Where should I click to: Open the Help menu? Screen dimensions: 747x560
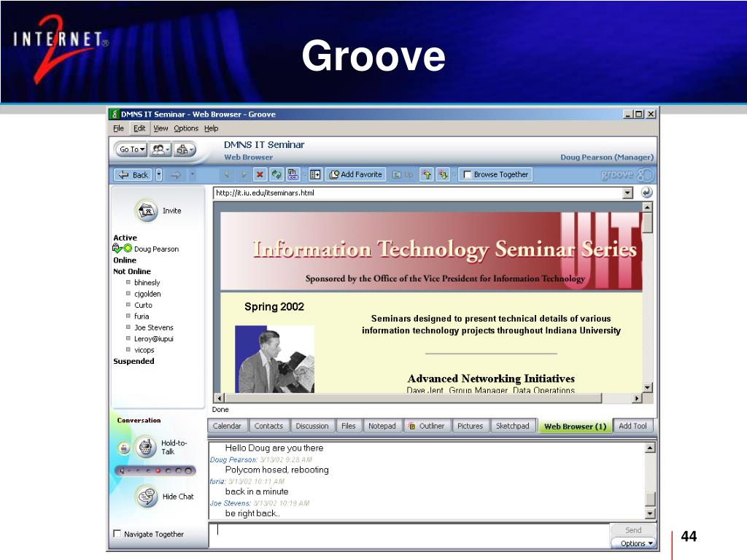coord(211,128)
